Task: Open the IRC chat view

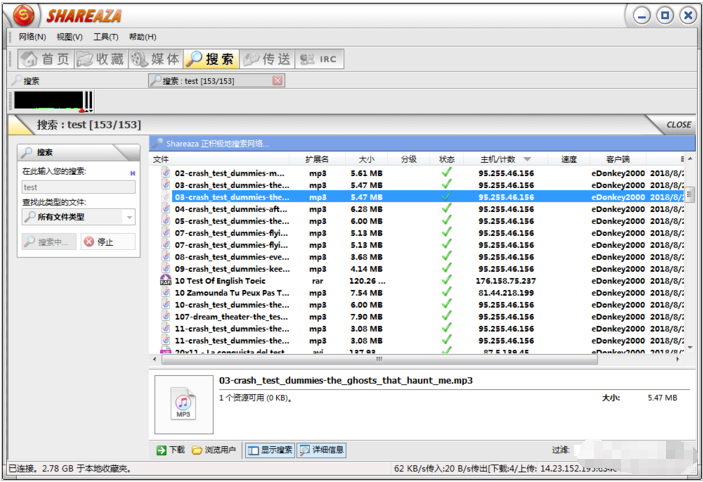Action: click(320, 59)
